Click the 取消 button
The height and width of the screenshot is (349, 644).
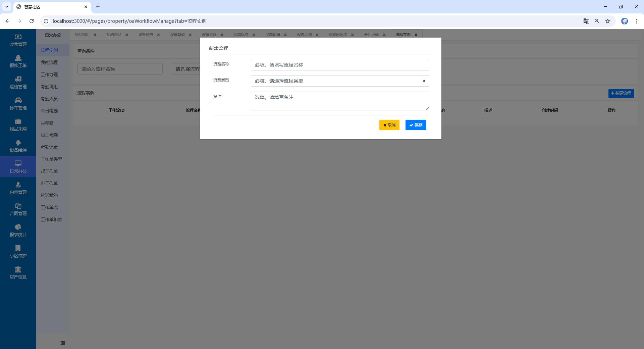click(389, 125)
